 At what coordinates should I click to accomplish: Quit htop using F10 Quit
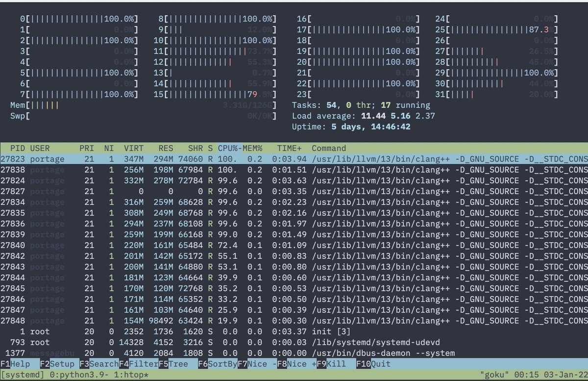375,364
